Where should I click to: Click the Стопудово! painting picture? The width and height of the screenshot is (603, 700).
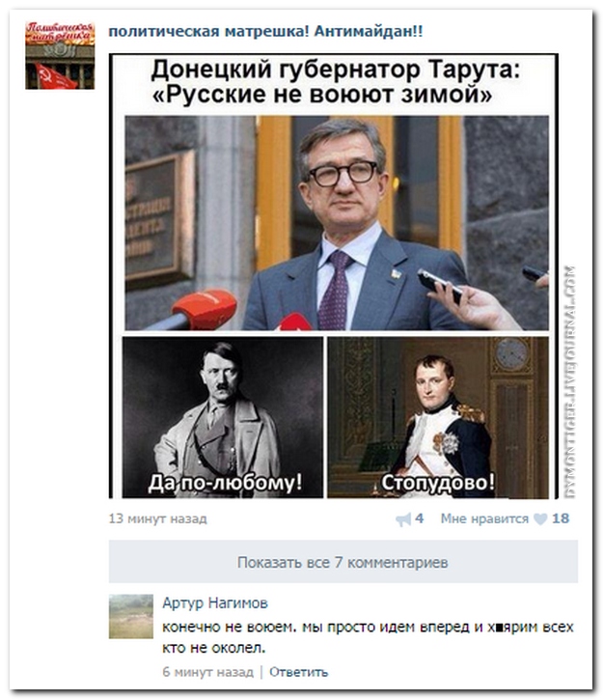438,417
